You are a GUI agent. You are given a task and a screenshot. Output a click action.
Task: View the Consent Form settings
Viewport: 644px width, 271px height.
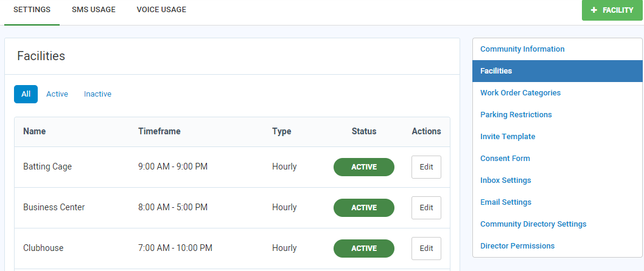coord(505,159)
